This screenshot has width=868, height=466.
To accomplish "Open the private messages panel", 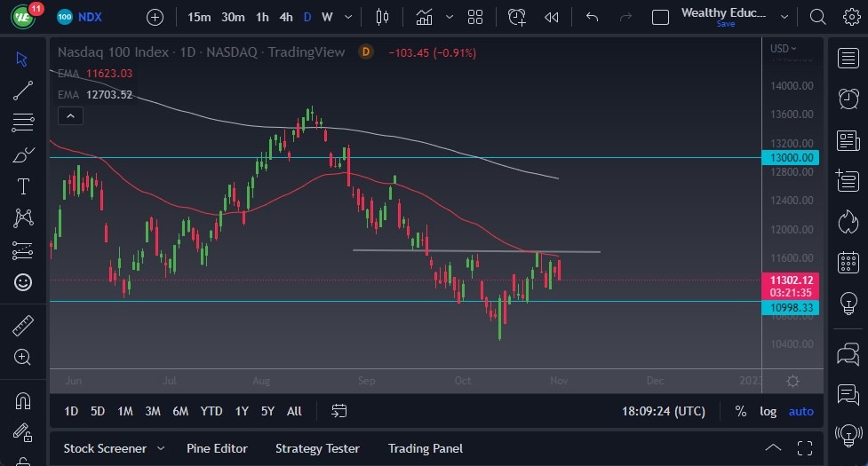I will coord(848,395).
